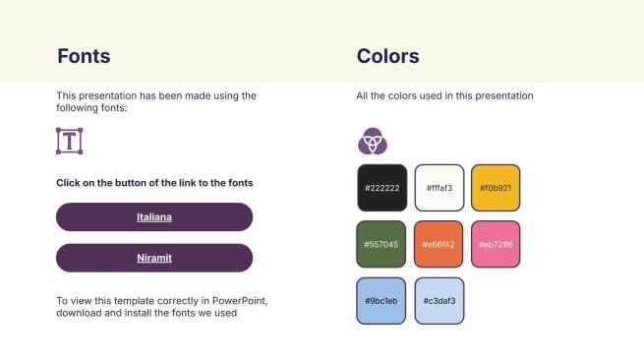Select the light blue #c3daf3 swatch
644x362 pixels.
coord(439,301)
